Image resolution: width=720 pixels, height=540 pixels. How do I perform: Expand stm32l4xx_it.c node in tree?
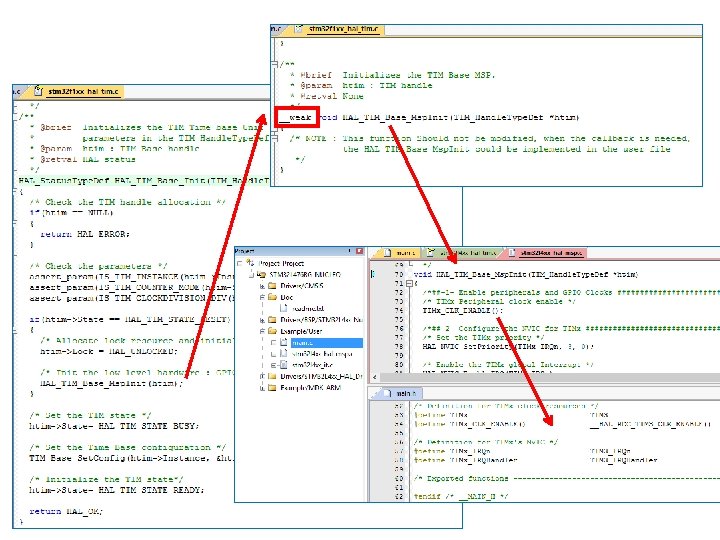[x=274, y=365]
